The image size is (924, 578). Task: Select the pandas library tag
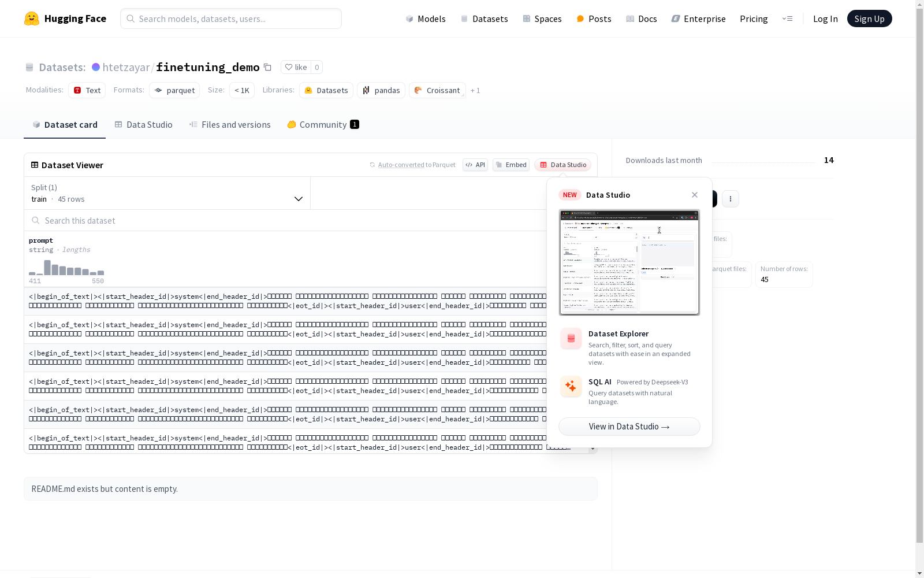[x=381, y=90]
